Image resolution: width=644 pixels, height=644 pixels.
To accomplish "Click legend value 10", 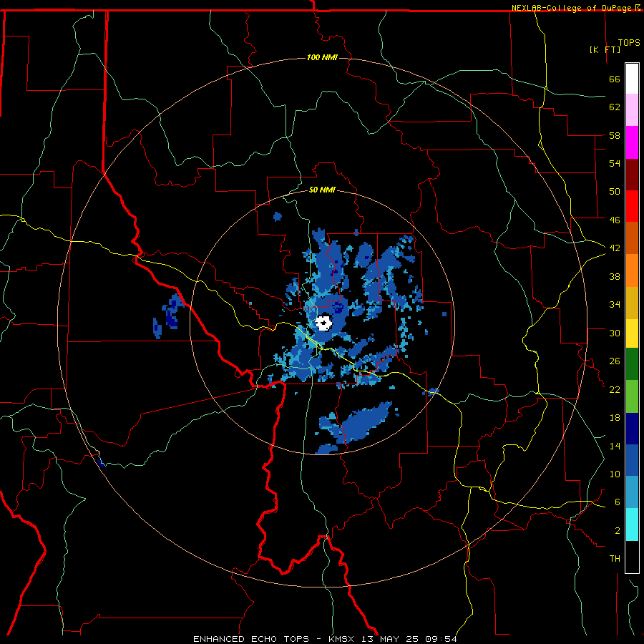I will (615, 474).
